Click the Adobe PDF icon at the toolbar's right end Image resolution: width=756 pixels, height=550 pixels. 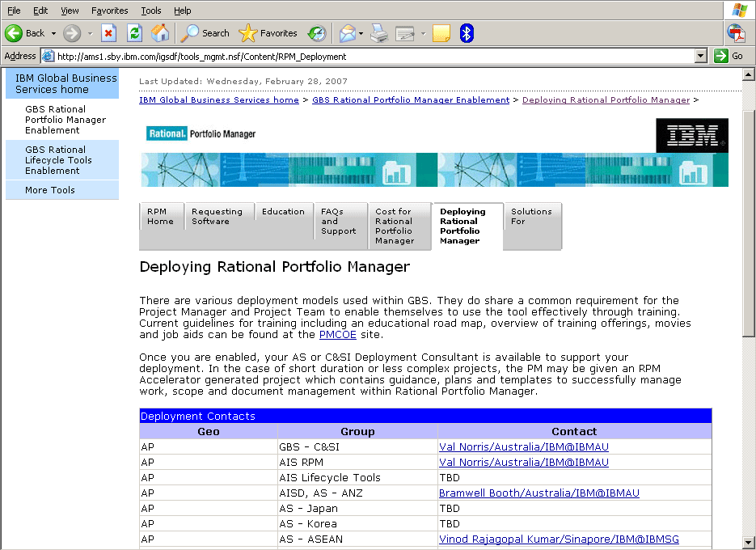point(737,33)
